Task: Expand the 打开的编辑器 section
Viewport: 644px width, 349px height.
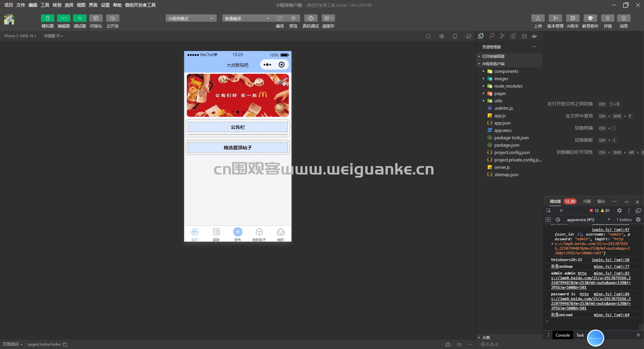Action: (509, 56)
